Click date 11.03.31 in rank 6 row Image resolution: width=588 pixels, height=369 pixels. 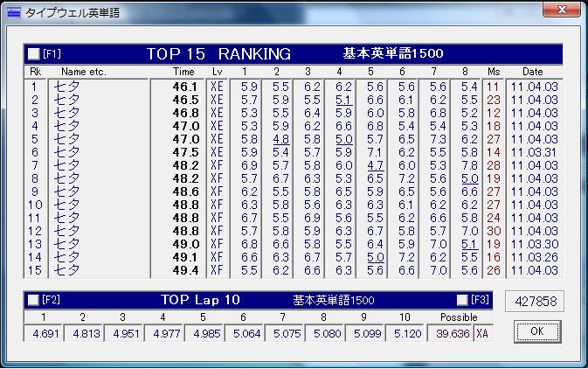tap(534, 152)
